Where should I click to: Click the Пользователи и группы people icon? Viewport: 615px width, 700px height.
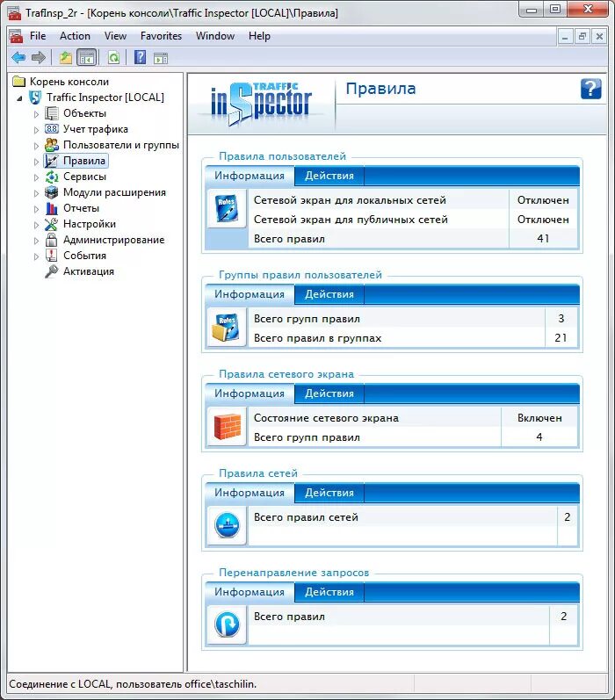[52, 145]
